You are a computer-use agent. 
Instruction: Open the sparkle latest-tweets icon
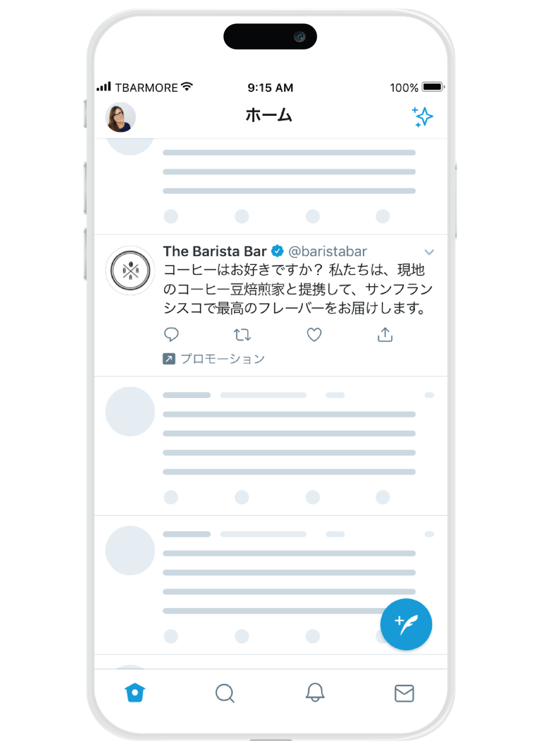point(422,117)
